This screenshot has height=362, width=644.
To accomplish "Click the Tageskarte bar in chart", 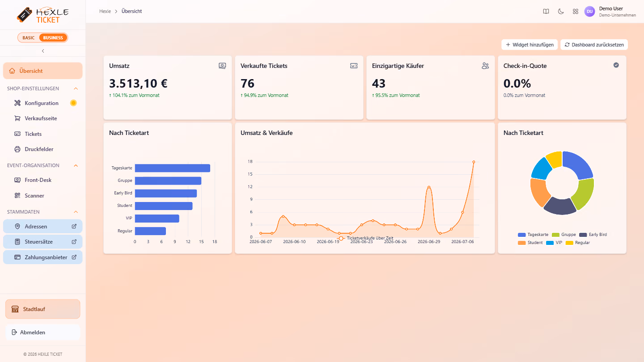I will (x=173, y=168).
